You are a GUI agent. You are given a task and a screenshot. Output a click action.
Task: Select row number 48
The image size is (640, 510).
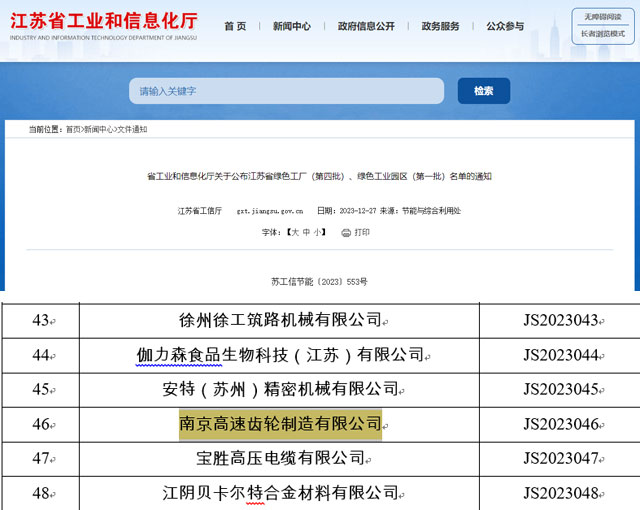[x=41, y=493]
